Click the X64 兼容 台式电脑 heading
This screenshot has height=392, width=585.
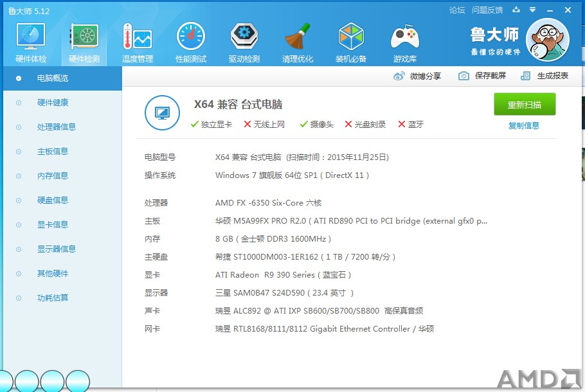click(238, 105)
